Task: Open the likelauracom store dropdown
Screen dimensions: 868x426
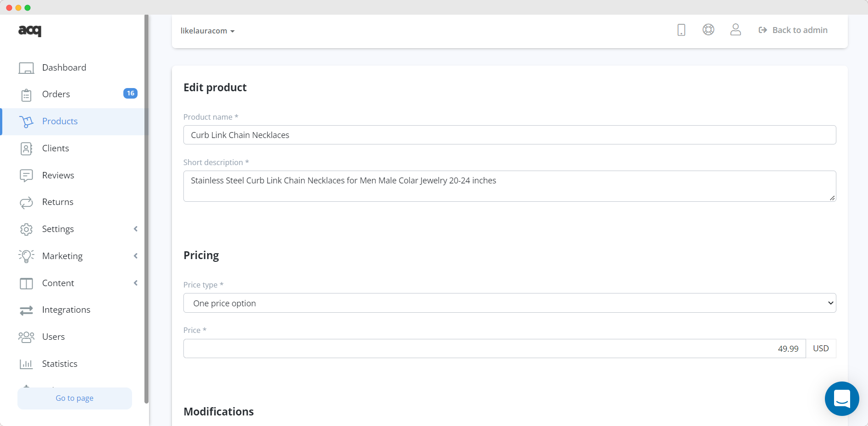Action: (x=207, y=31)
